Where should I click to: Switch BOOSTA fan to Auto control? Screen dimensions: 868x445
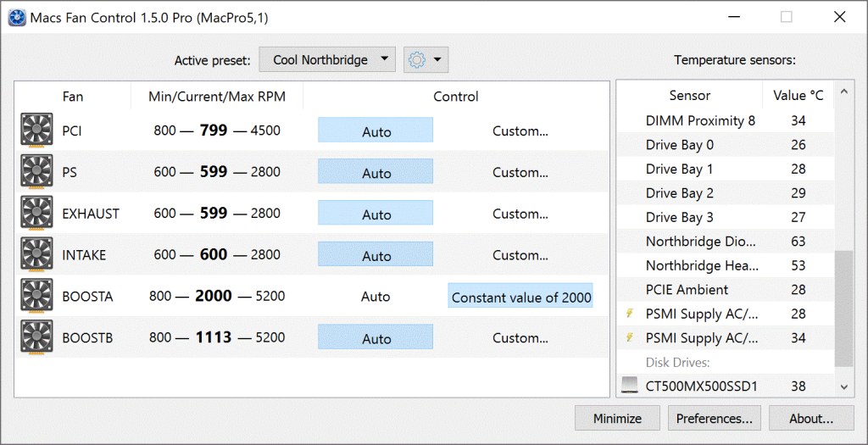376,297
